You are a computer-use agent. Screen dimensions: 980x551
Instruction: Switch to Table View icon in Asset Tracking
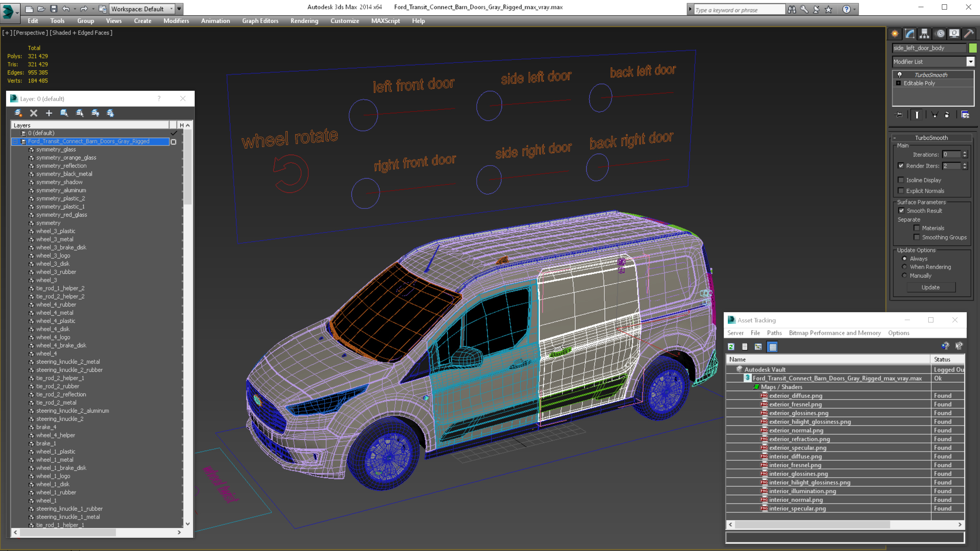click(x=773, y=347)
